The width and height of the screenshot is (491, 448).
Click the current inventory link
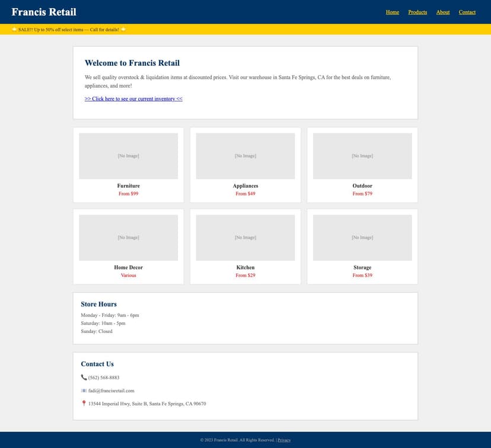133,98
